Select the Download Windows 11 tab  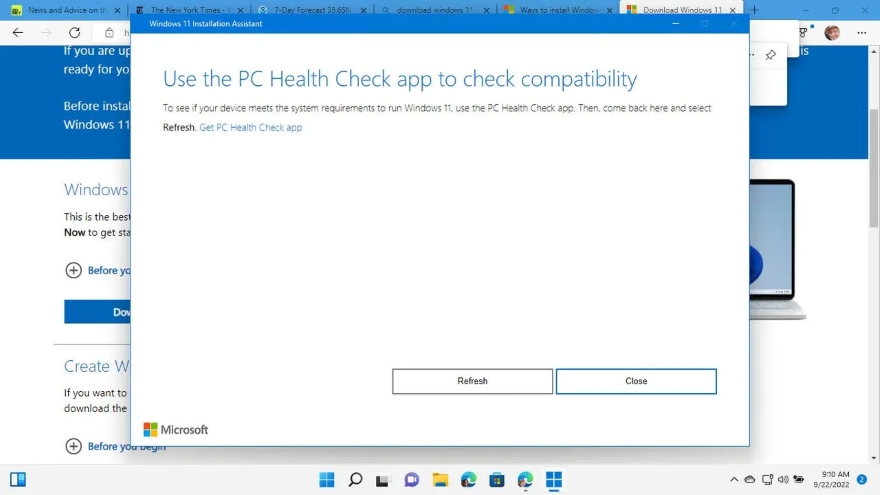680,10
